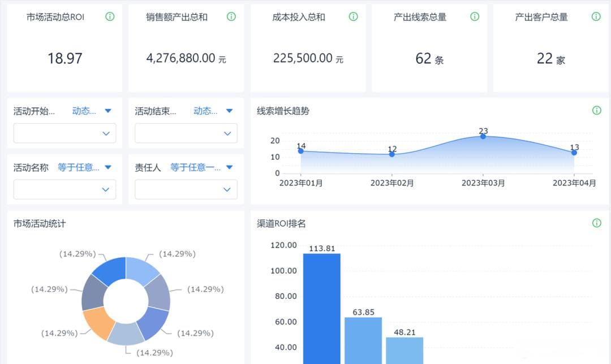The image size is (611, 364).
Task: Click the 62 条 leads value
Action: pyautogui.click(x=429, y=59)
